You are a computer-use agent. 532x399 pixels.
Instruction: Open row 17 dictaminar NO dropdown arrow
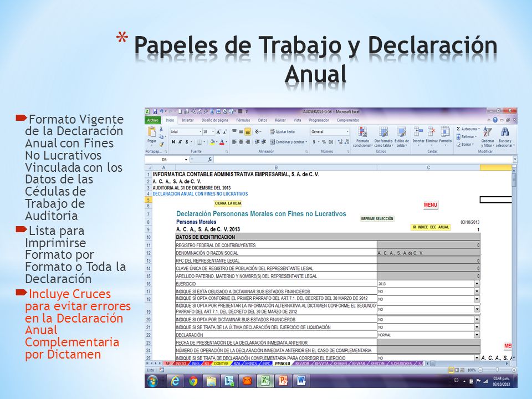coord(477,291)
